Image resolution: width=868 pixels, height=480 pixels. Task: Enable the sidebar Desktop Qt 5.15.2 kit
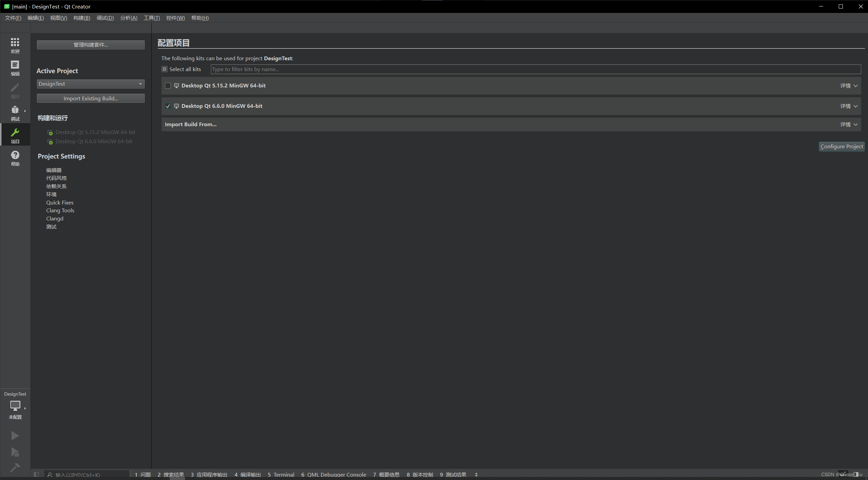(x=91, y=132)
